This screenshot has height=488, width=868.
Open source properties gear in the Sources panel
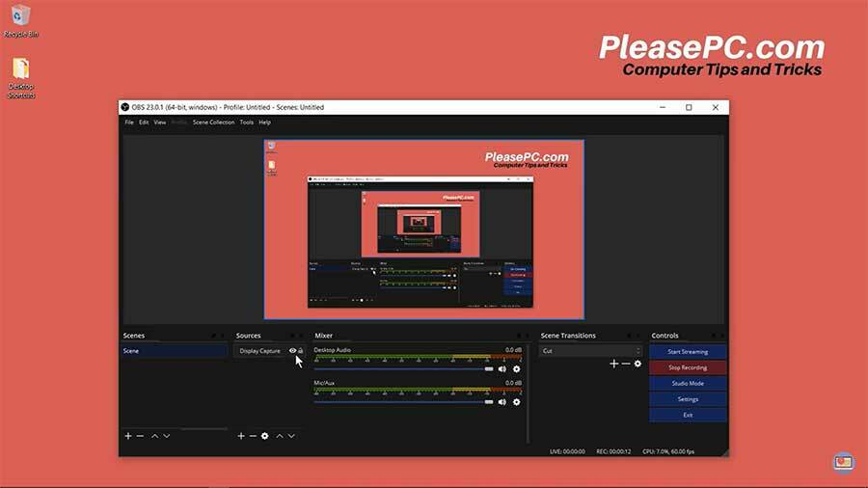point(264,436)
